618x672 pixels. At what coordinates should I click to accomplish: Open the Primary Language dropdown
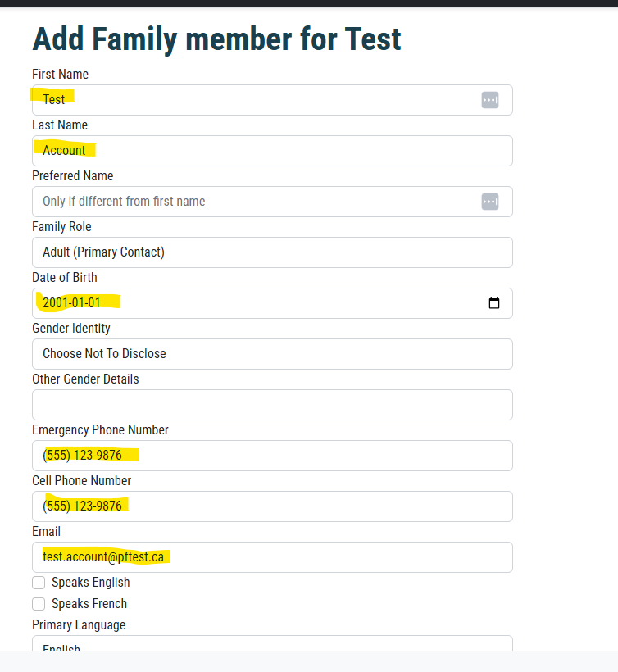tap(272, 645)
